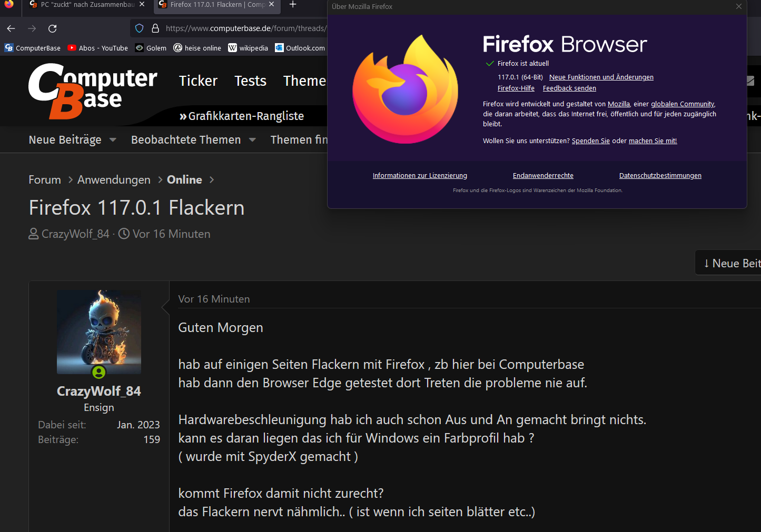
Task: Click the browser forward arrow
Action: 32,28
